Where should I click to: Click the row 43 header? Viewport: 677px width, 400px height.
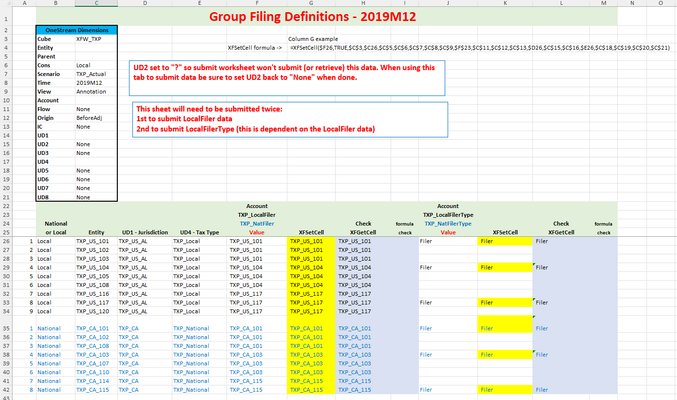pyautogui.click(x=6, y=397)
